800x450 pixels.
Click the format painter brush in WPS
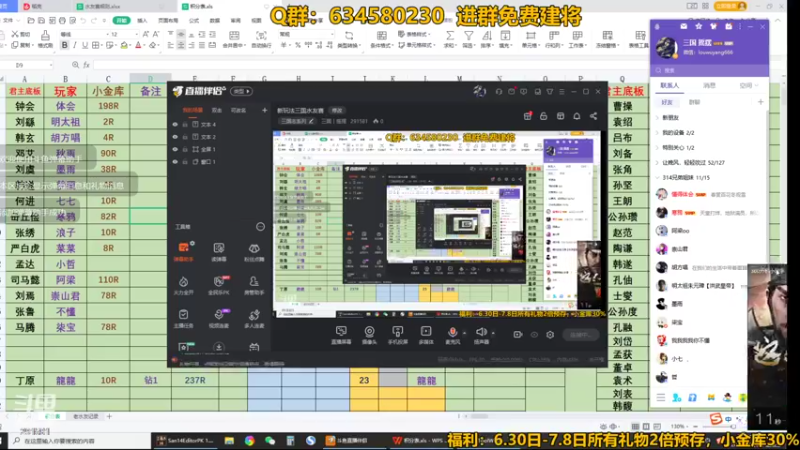click(45, 39)
